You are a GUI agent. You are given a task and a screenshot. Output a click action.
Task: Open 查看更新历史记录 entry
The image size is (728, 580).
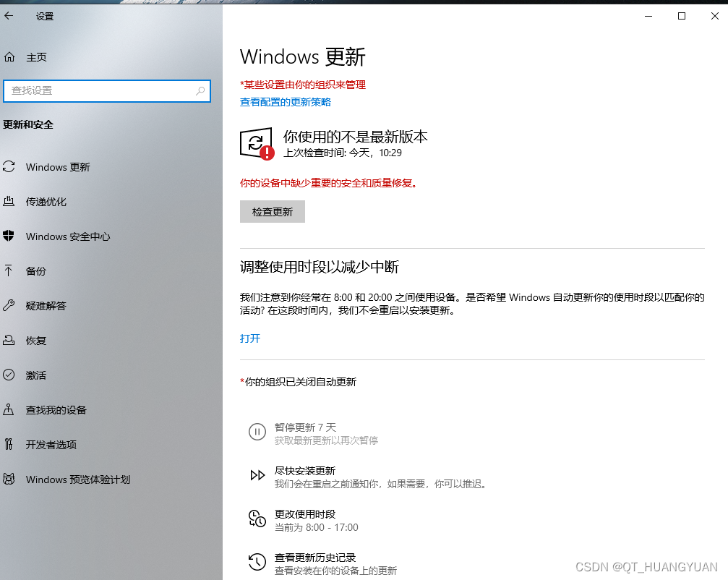tap(314, 558)
